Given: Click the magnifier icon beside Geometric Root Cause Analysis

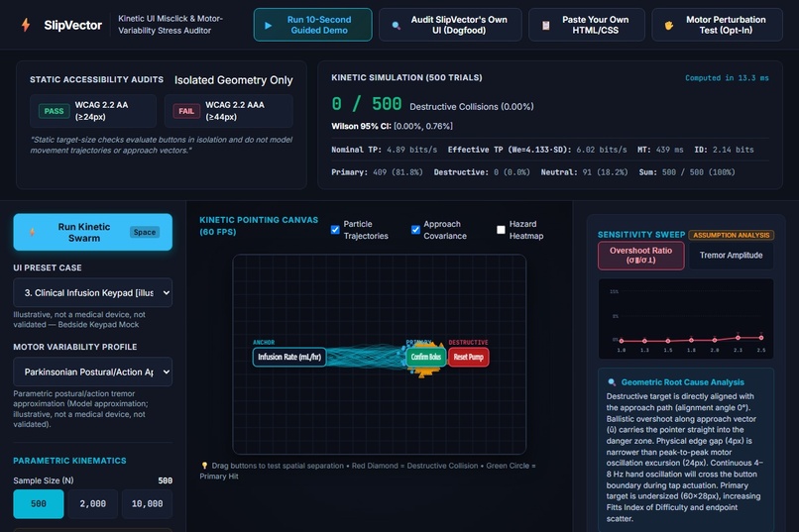Looking at the screenshot, I should [x=612, y=382].
